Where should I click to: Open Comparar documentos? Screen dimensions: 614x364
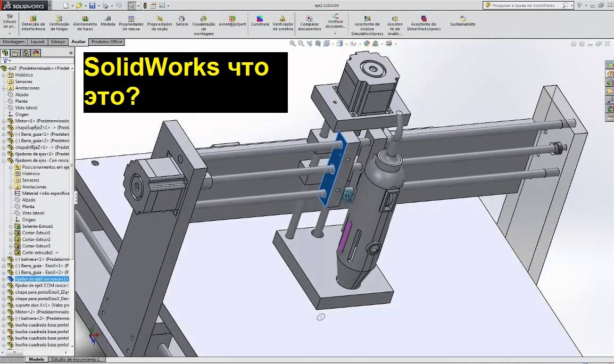tap(309, 23)
